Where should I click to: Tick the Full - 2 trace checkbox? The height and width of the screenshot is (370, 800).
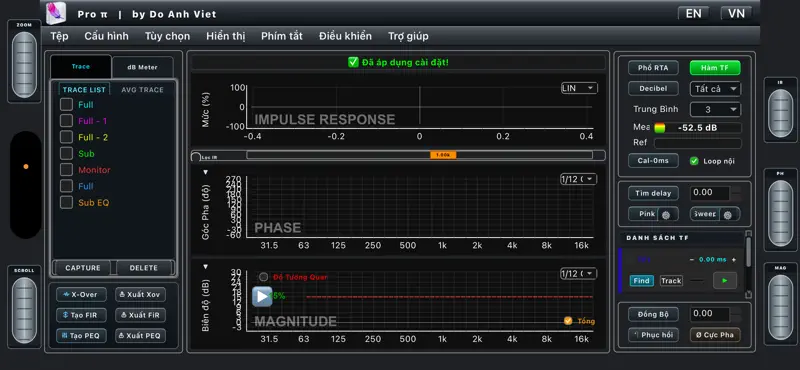66,137
